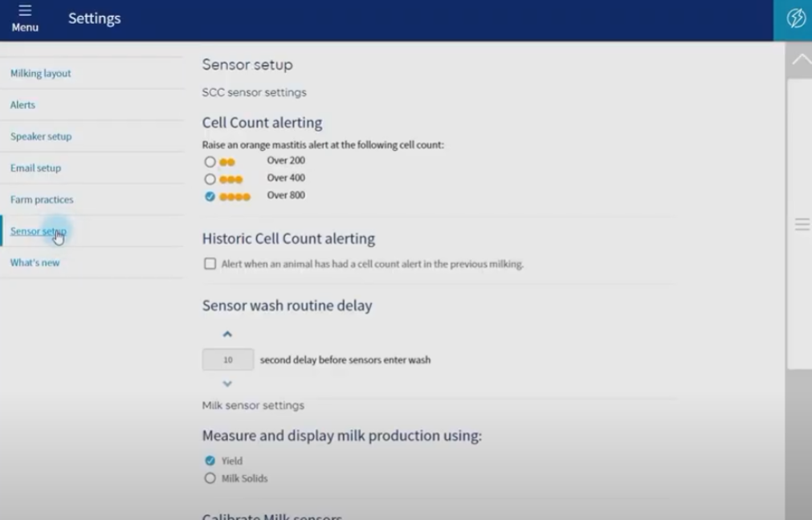Open Email setup page
Image resolution: width=812 pixels, height=520 pixels.
pos(35,169)
